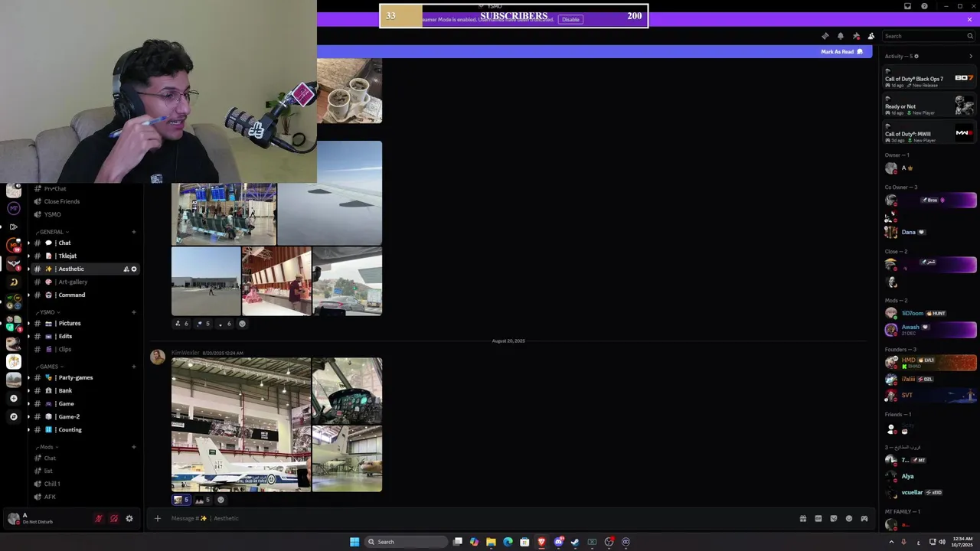Open the Game-2 channel

pyautogui.click(x=84, y=416)
